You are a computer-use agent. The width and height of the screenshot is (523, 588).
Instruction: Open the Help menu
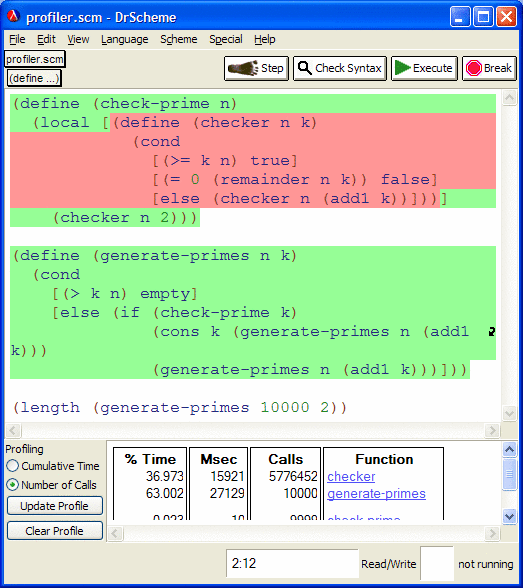[x=265, y=39]
